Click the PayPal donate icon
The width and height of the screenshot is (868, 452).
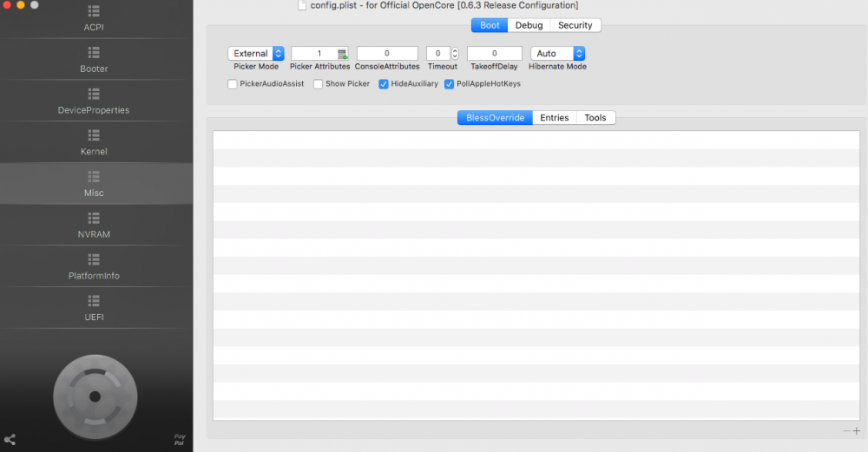point(180,440)
